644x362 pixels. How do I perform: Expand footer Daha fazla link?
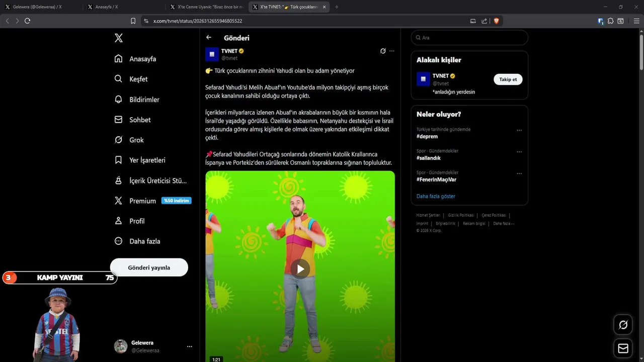click(504, 223)
